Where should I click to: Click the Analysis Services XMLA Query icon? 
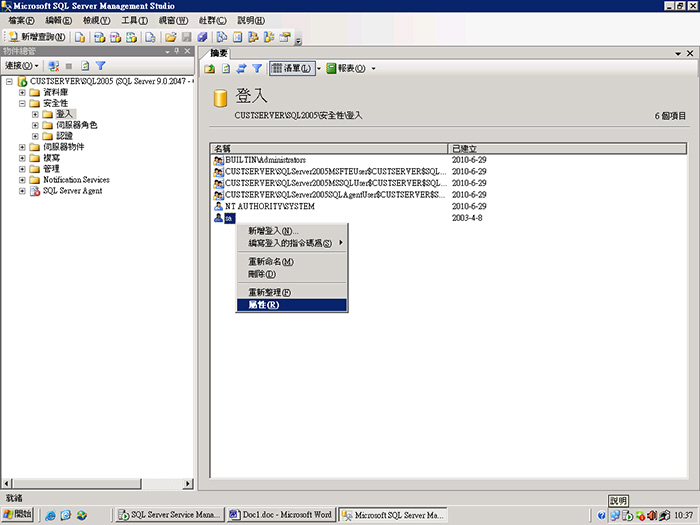coord(131,37)
